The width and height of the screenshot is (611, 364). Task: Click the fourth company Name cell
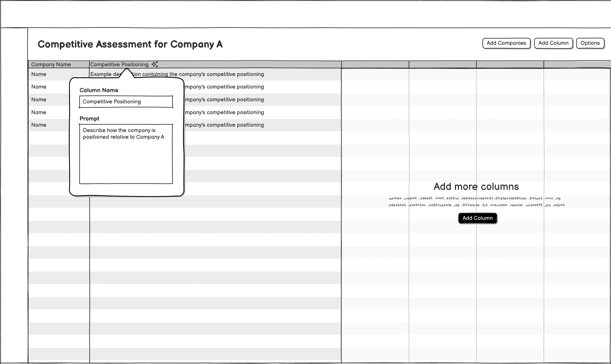tap(39, 112)
